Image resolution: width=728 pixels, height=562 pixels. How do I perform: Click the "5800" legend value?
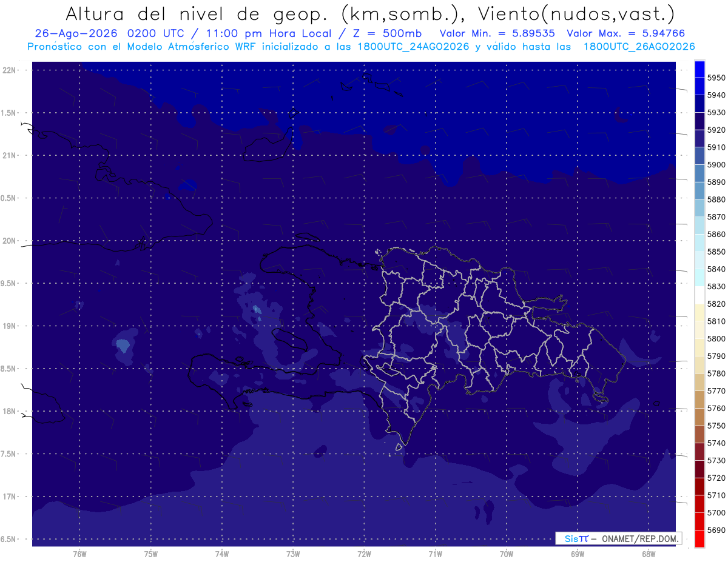717,339
